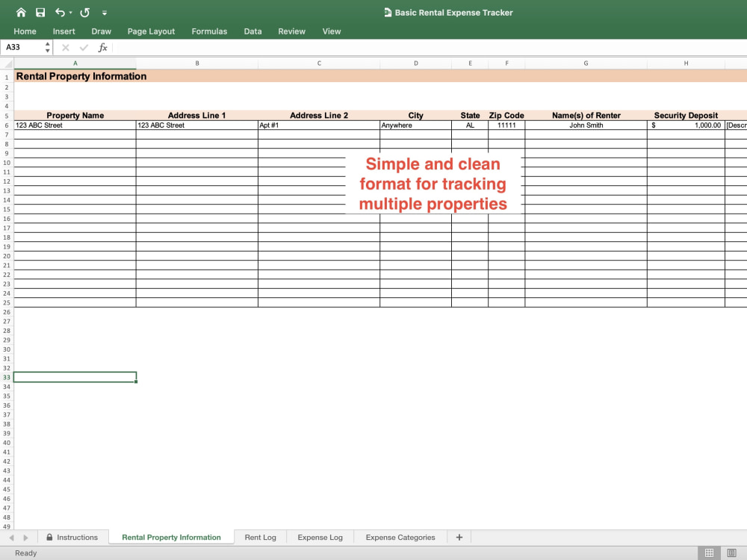The image size is (747, 560).
Task: Switch to Normal view in status bar
Action: (709, 553)
